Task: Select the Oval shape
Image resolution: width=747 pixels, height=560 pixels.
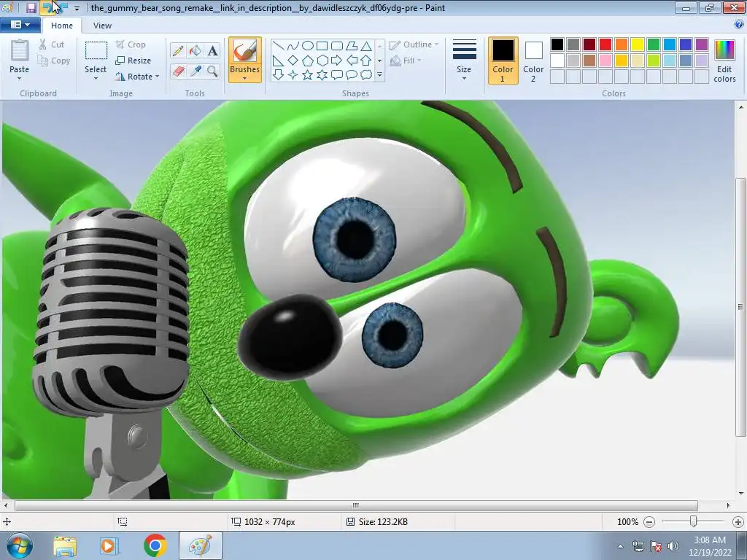Action: (308, 46)
